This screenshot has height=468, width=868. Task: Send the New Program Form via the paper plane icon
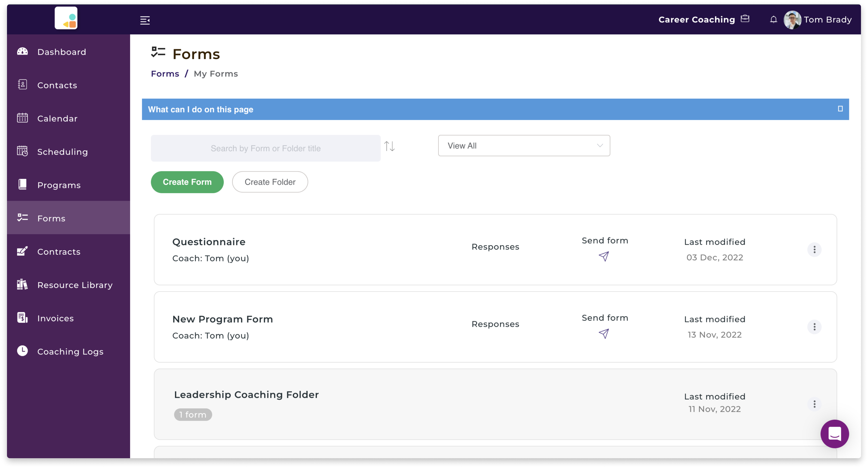603,334
